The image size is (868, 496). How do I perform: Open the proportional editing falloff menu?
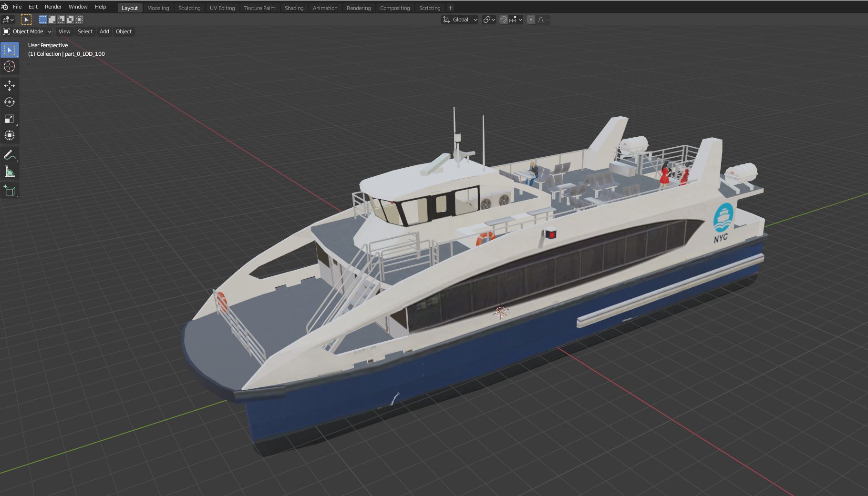point(543,20)
